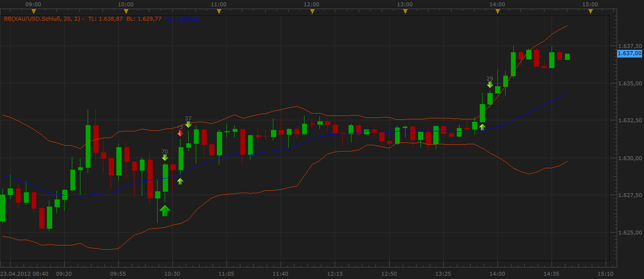
Task: Click the 13:00 hour marker triangle
Action: click(x=405, y=12)
